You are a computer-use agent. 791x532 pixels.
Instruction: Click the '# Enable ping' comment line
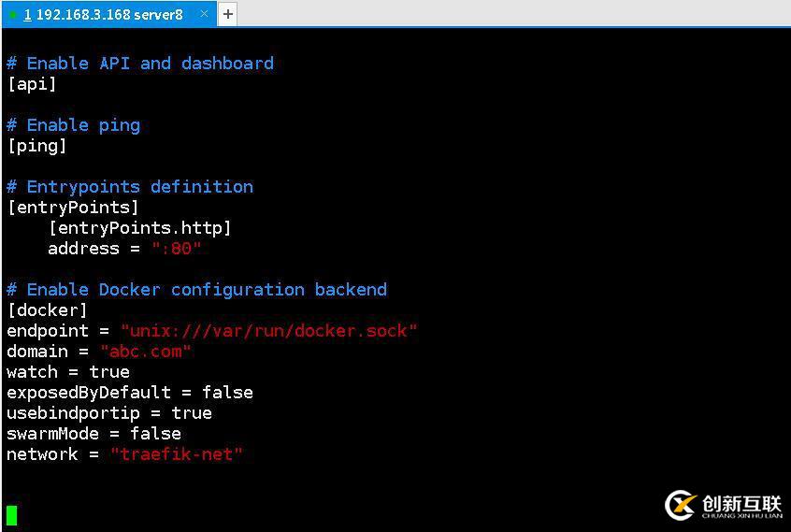74,125
